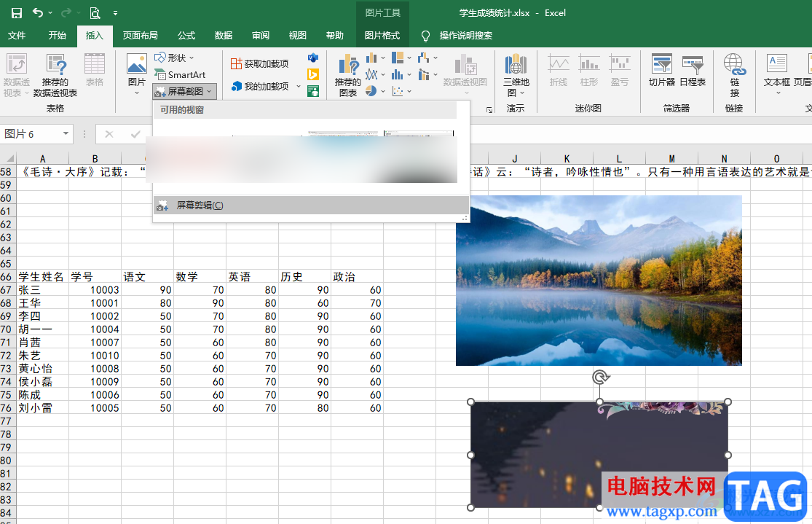The width and height of the screenshot is (812, 524).
Task: Click the Name Box showing 图片 6
Action: (x=31, y=133)
